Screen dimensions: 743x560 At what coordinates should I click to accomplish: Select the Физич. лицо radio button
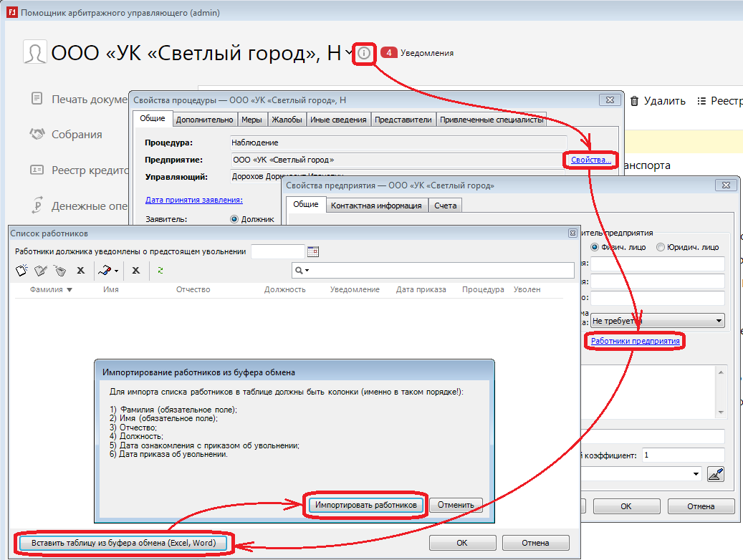594,247
